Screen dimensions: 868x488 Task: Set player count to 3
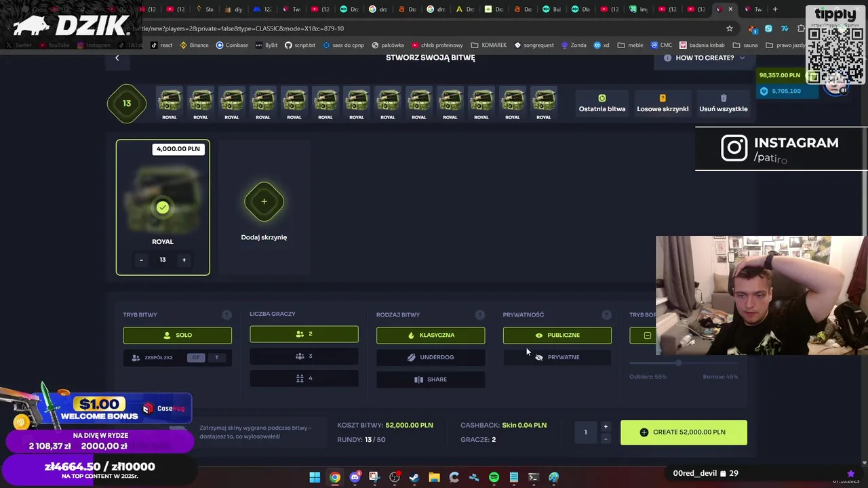pyautogui.click(x=304, y=356)
